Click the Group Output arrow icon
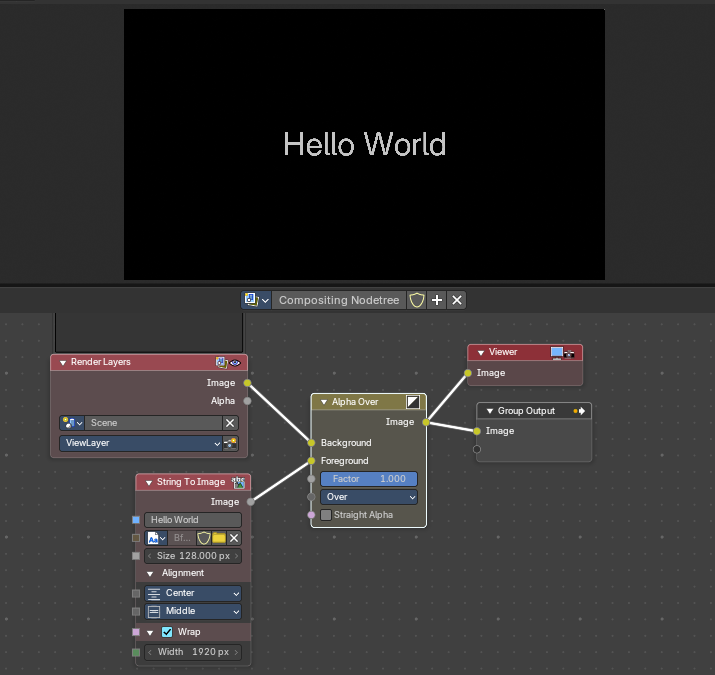 pos(579,411)
